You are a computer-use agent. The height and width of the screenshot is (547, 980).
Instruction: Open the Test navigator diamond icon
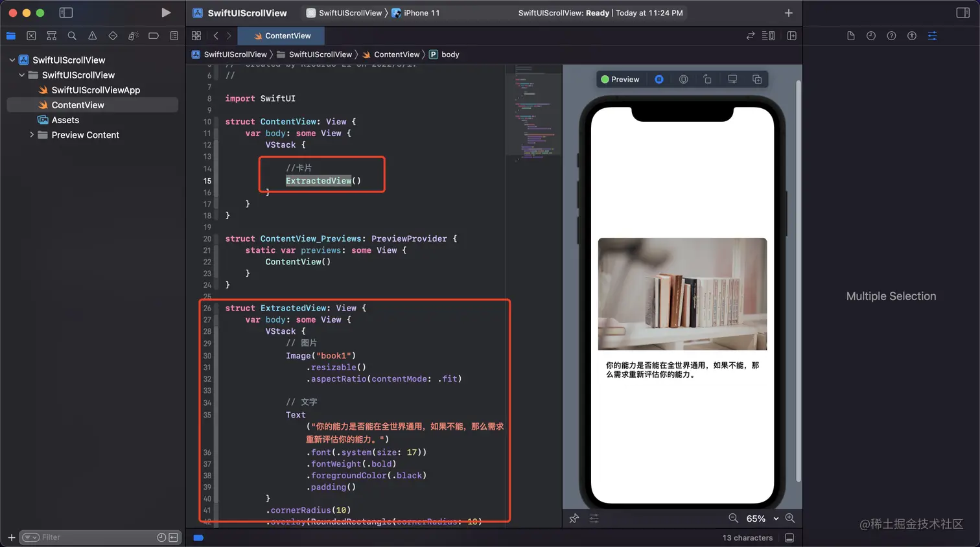[113, 36]
